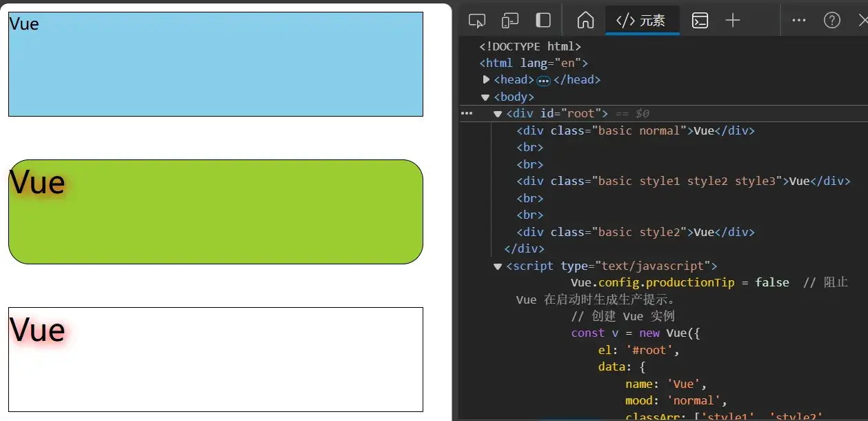This screenshot has height=421, width=868.
Task: Collapse the body element node
Action: click(x=485, y=97)
